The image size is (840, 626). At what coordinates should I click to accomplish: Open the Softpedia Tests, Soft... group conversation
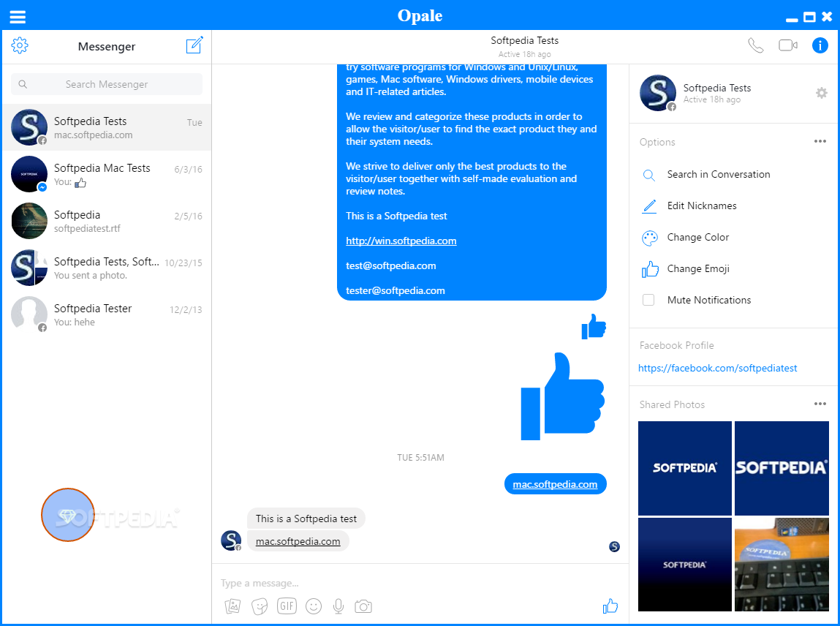pyautogui.click(x=107, y=268)
